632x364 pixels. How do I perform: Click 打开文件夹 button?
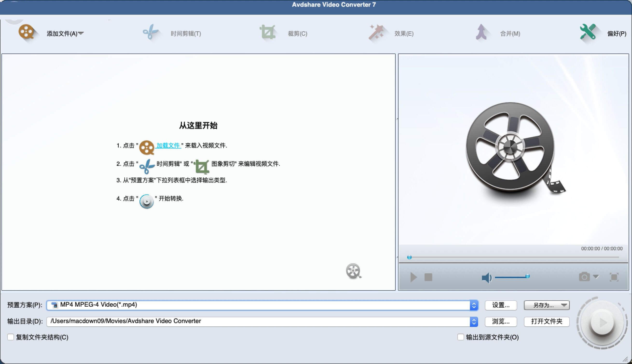(547, 322)
